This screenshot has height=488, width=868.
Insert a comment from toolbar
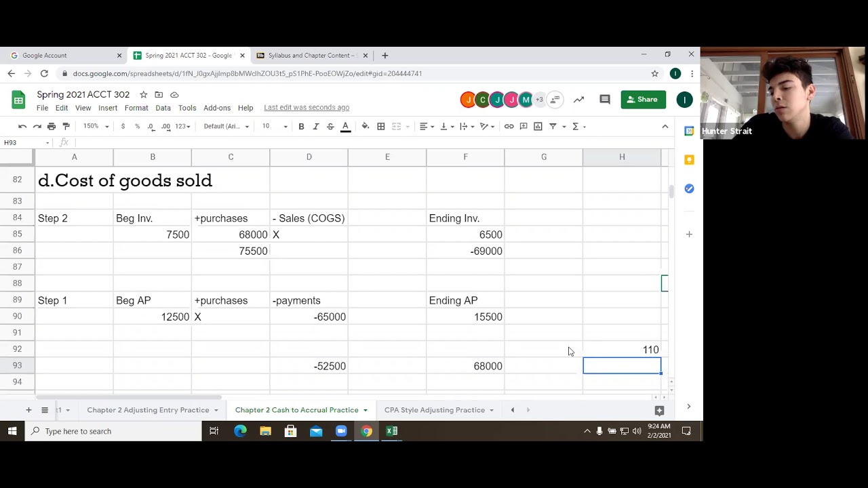pyautogui.click(x=524, y=126)
